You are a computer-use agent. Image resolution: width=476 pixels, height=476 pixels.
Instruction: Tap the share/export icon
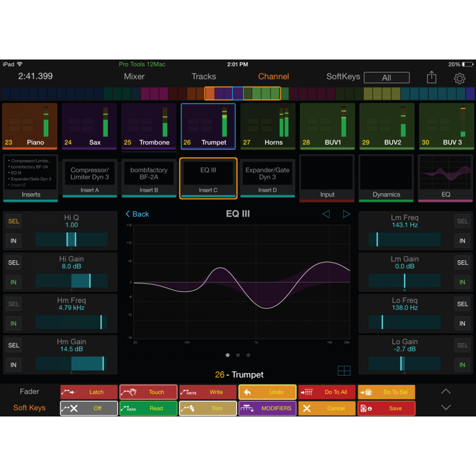[431, 77]
